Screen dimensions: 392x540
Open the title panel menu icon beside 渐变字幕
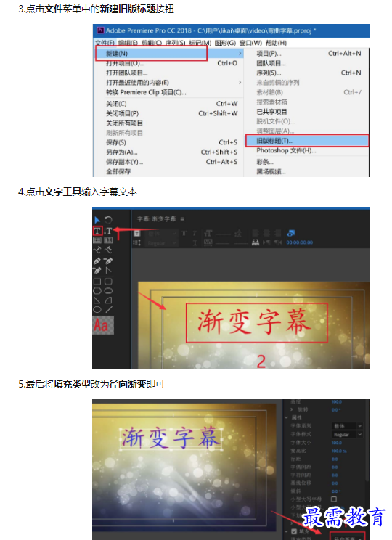click(182, 219)
